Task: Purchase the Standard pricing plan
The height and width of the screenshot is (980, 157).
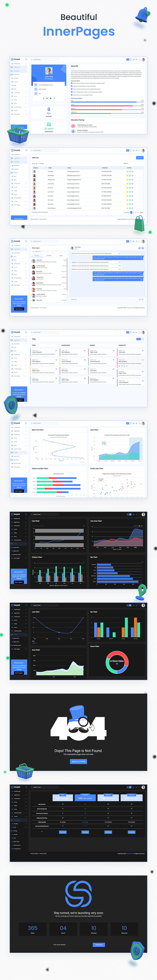Action: pyautogui.click(x=85, y=832)
